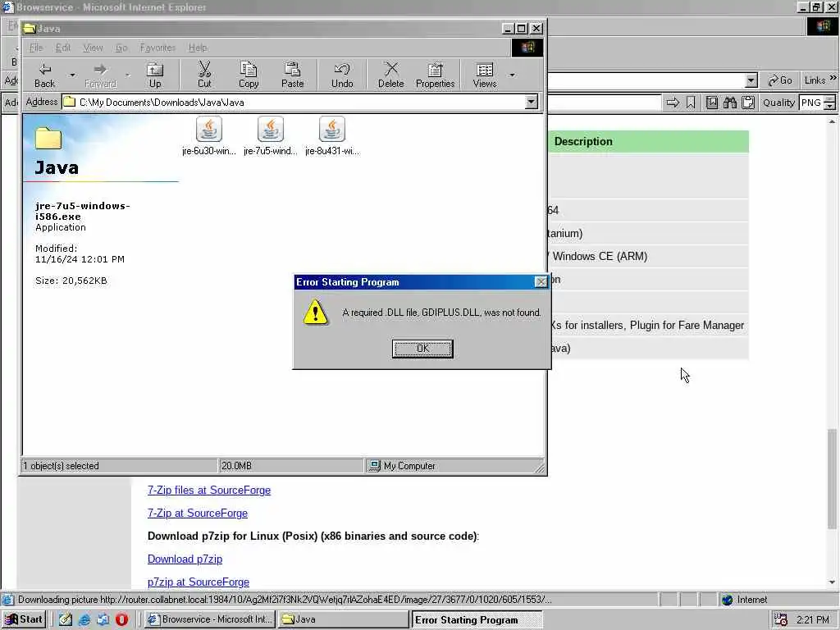This screenshot has width=840, height=630.
Task: Click the Browservice bookmark ribbon icon
Action: pos(691,103)
